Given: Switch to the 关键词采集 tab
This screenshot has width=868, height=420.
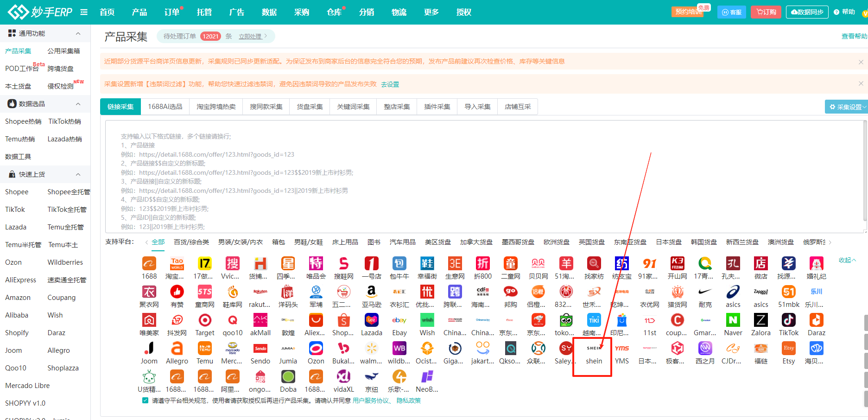Looking at the screenshot, I should (353, 107).
